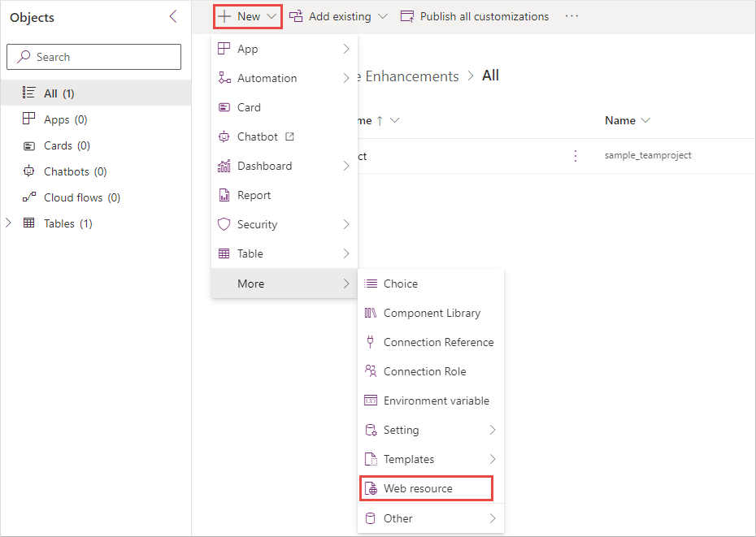Expand the App submenu arrow
This screenshot has width=756, height=537.
(x=346, y=49)
